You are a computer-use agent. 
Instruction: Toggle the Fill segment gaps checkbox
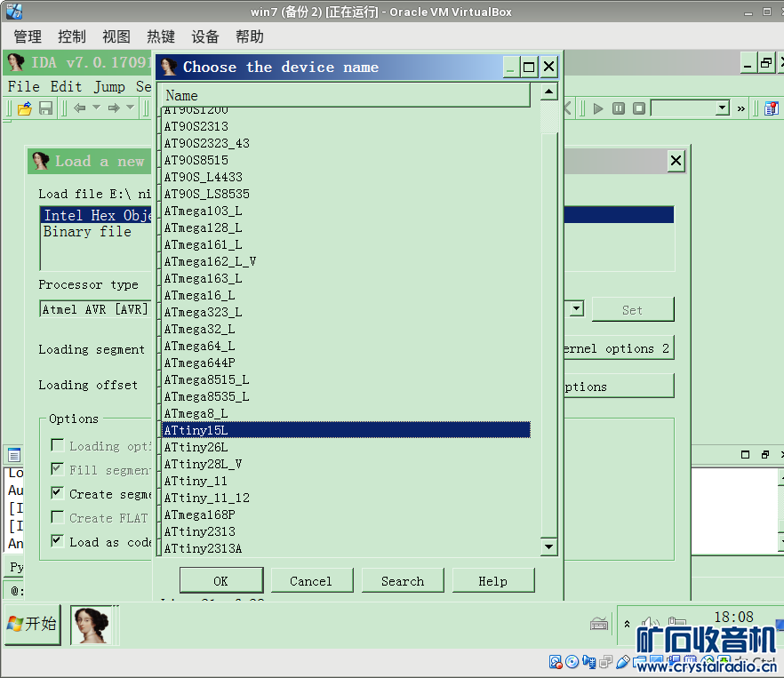[58, 469]
